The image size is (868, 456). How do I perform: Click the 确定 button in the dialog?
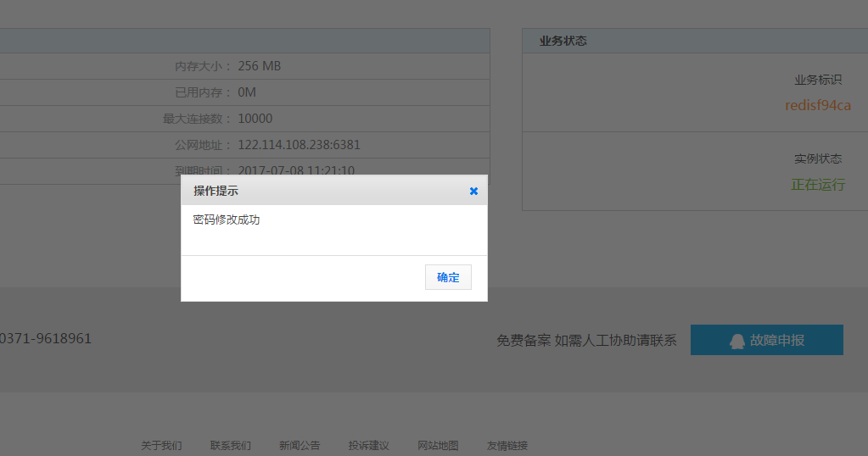[x=448, y=277]
